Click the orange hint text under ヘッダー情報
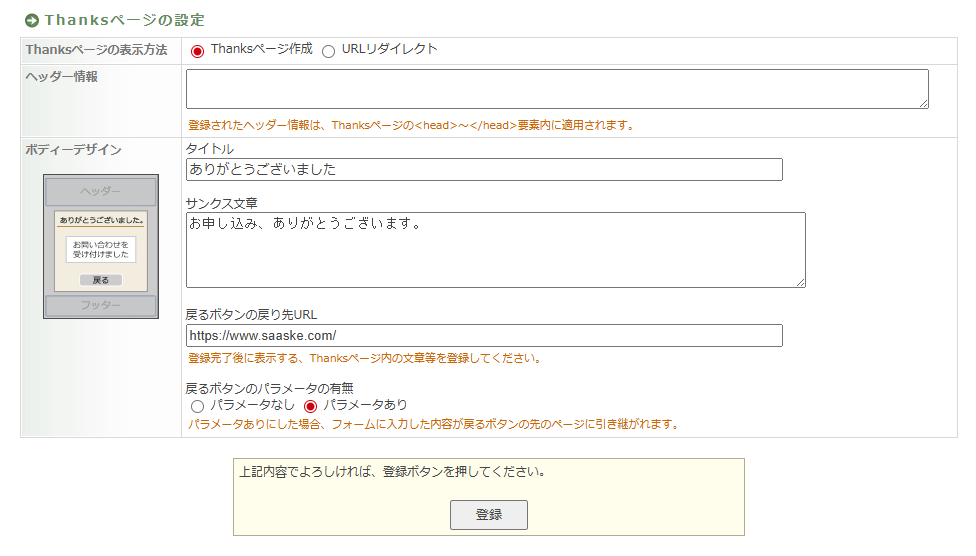The width and height of the screenshot is (976, 556). pyautogui.click(x=410, y=126)
